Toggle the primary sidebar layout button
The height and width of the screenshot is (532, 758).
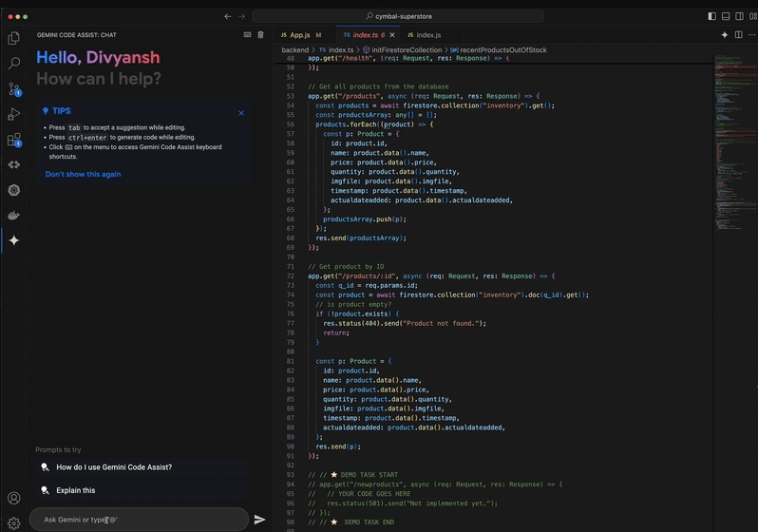[x=711, y=16]
